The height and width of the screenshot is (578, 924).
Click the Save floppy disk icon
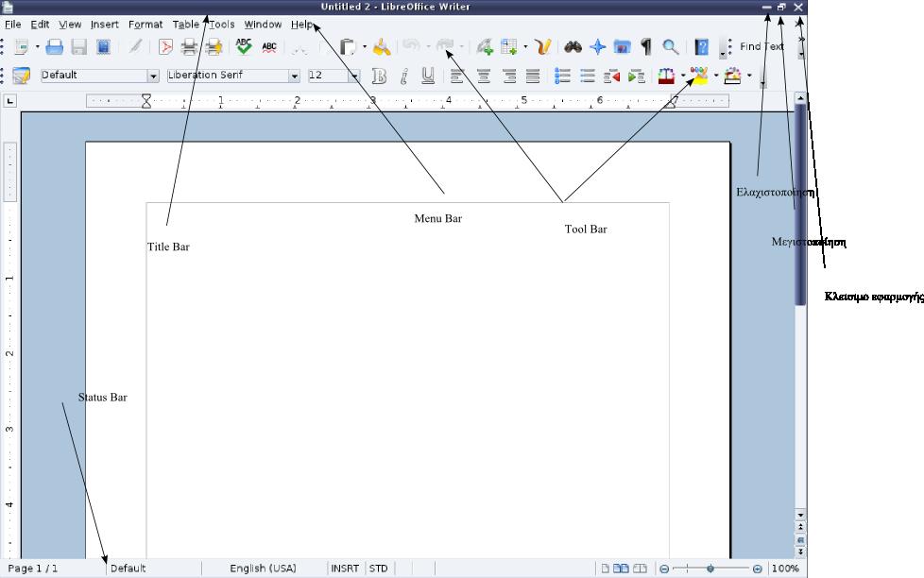[79, 46]
